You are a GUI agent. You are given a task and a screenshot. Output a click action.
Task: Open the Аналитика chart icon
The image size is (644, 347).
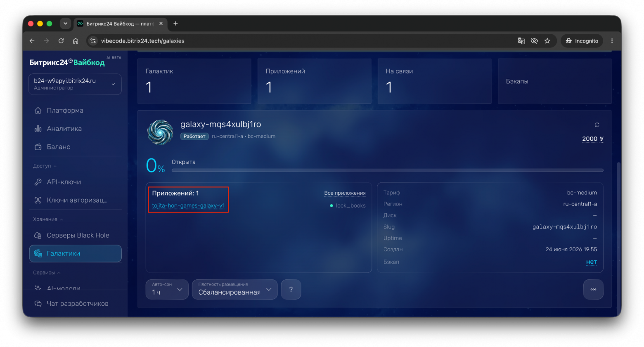coord(38,129)
